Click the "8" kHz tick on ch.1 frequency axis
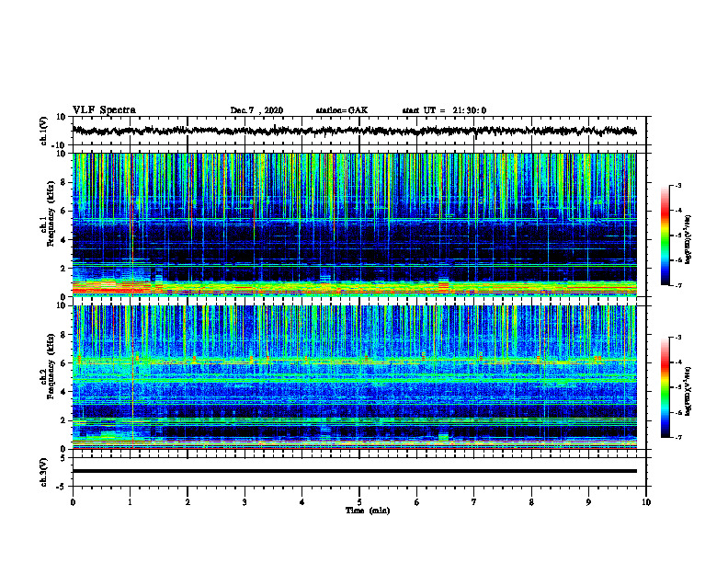728x563 pixels. (64, 182)
